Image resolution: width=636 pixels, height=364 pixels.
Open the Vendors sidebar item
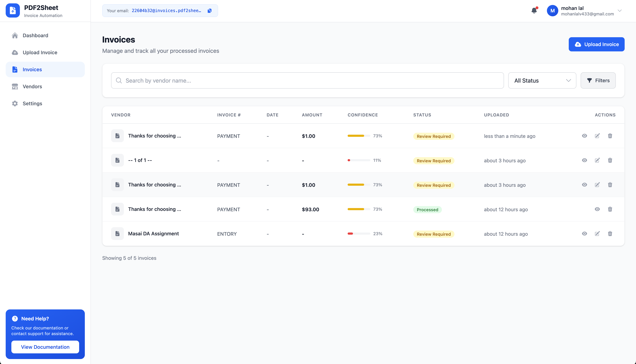[32, 86]
